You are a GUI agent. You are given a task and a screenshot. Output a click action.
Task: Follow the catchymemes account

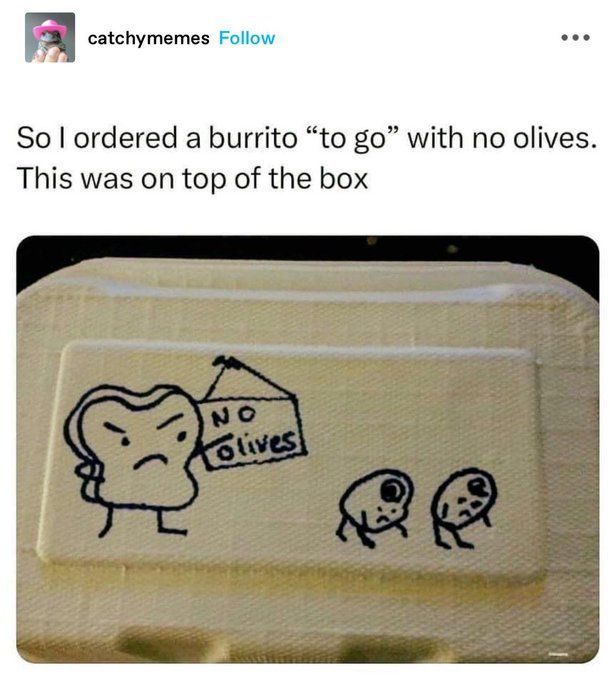tap(247, 38)
